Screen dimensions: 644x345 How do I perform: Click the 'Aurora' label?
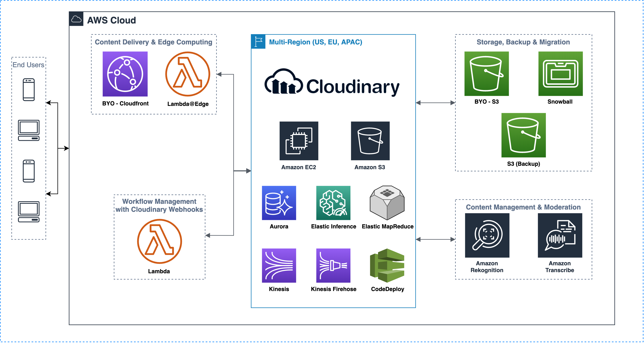pos(279,226)
